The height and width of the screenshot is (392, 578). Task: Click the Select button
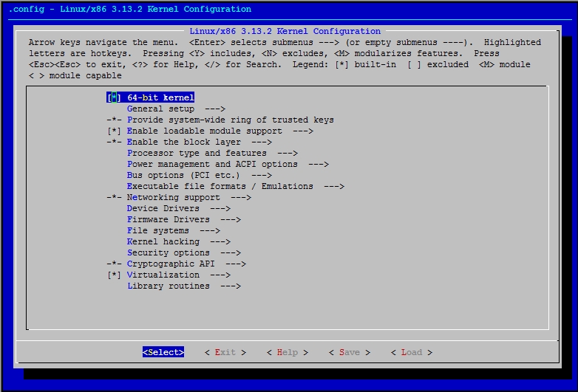[163, 352]
